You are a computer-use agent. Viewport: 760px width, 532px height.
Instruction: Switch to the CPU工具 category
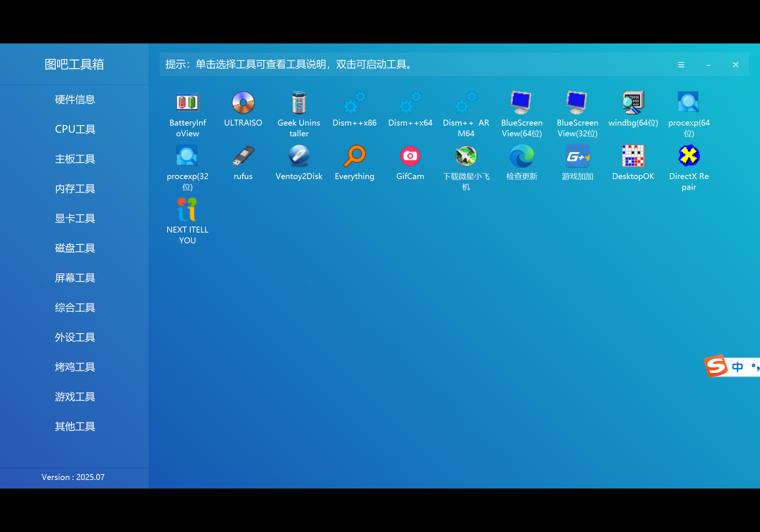pyautogui.click(x=75, y=129)
